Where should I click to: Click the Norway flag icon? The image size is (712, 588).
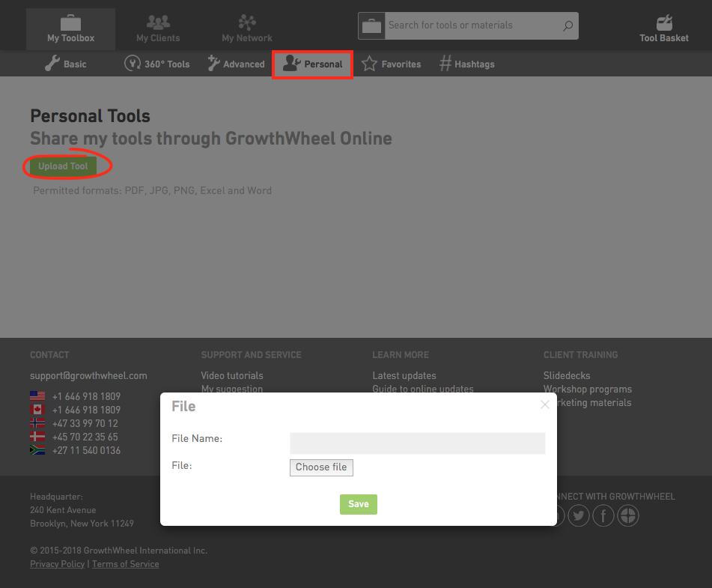(37, 423)
